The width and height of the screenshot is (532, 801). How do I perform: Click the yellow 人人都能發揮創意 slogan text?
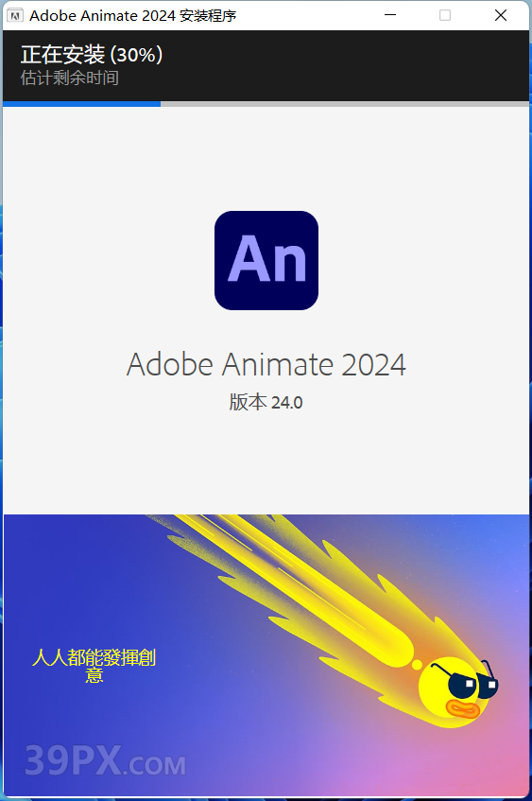point(94,666)
